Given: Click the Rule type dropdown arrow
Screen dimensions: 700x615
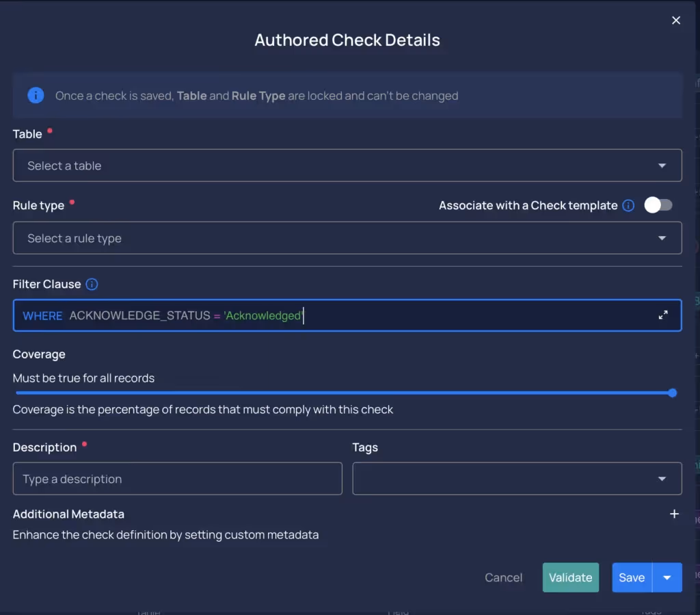Looking at the screenshot, I should (x=662, y=239).
